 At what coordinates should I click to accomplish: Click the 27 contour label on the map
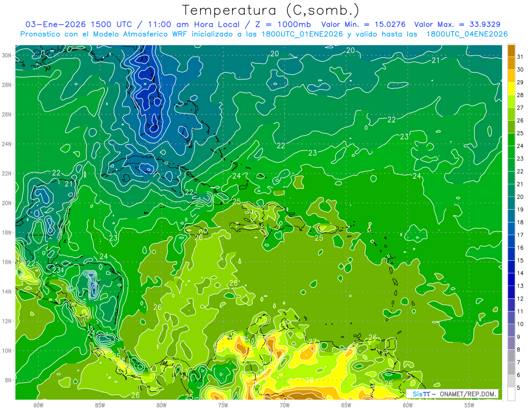pyautogui.click(x=313, y=342)
